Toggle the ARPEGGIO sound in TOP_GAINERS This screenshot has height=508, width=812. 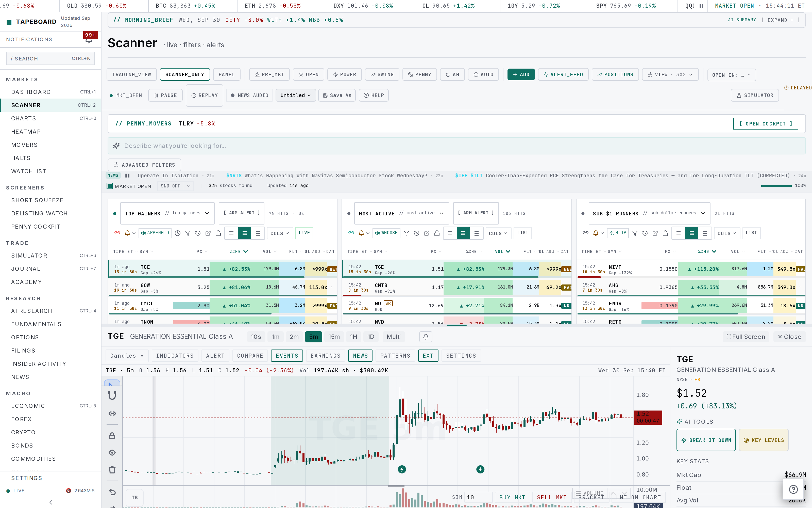point(155,233)
